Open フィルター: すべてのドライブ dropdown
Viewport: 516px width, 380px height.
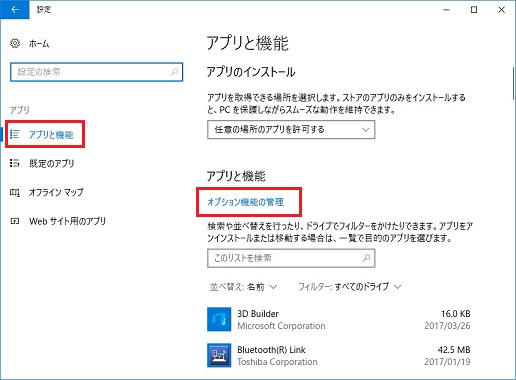(350, 287)
